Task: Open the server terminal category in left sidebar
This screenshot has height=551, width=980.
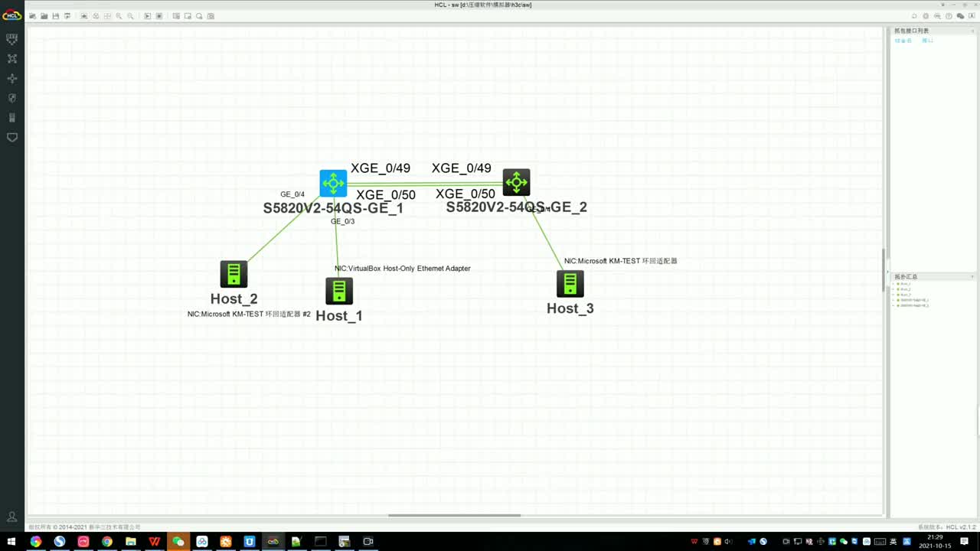Action: [x=11, y=118]
